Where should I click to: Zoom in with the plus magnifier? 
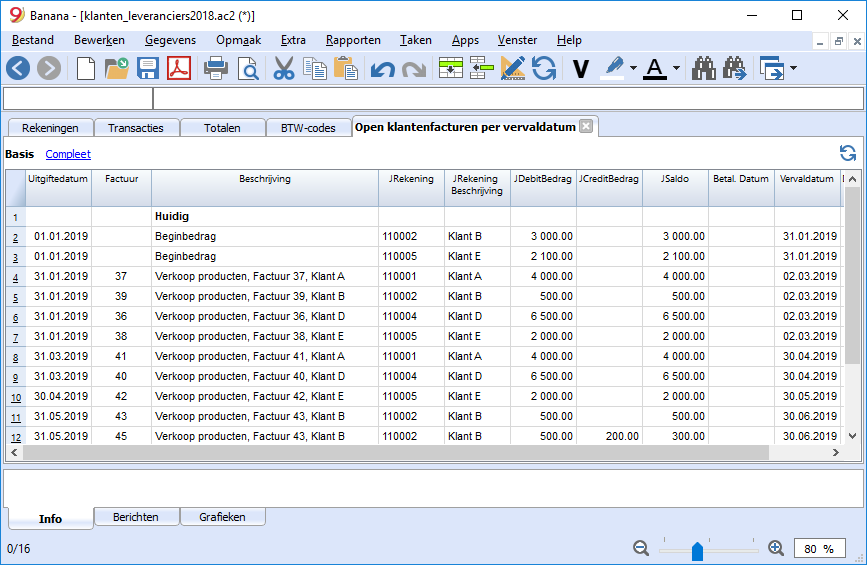point(776,548)
